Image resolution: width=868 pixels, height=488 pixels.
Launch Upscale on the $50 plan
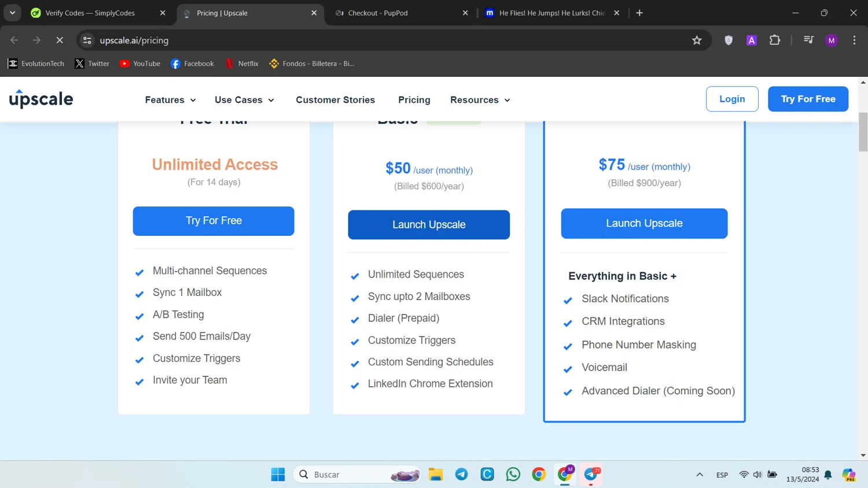tap(429, 224)
